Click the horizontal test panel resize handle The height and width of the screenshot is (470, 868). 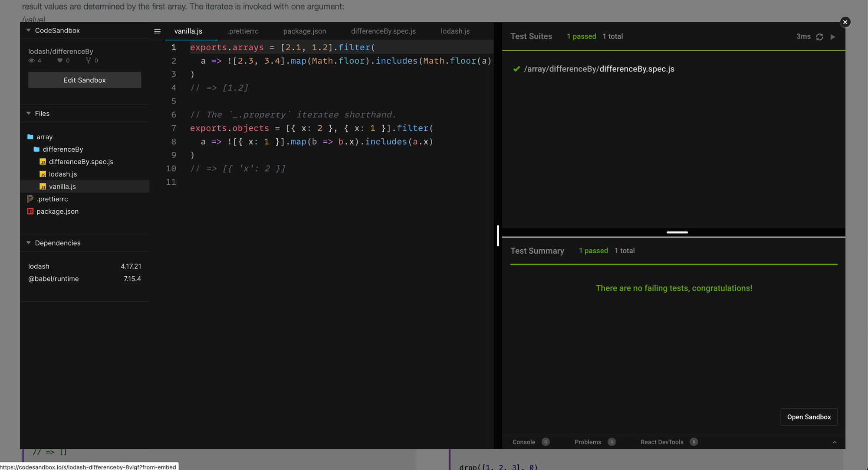click(x=677, y=232)
